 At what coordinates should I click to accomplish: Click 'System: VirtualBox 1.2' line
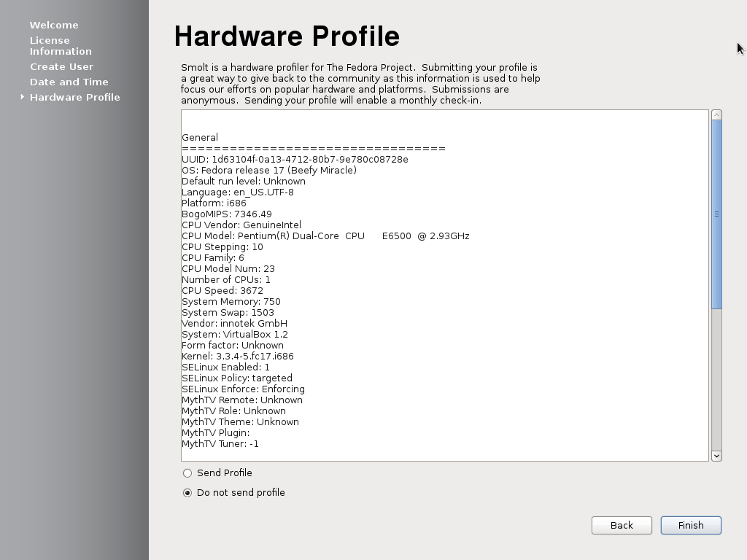click(x=235, y=335)
